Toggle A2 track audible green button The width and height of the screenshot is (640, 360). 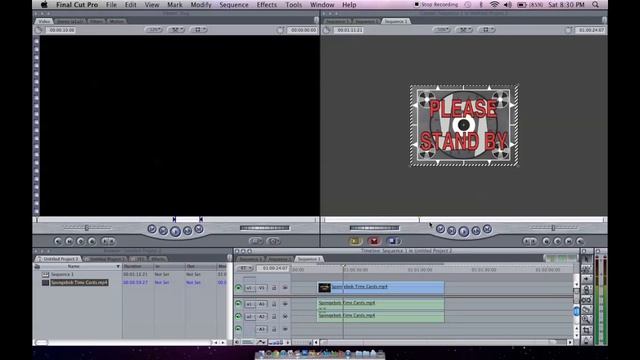[238, 316]
